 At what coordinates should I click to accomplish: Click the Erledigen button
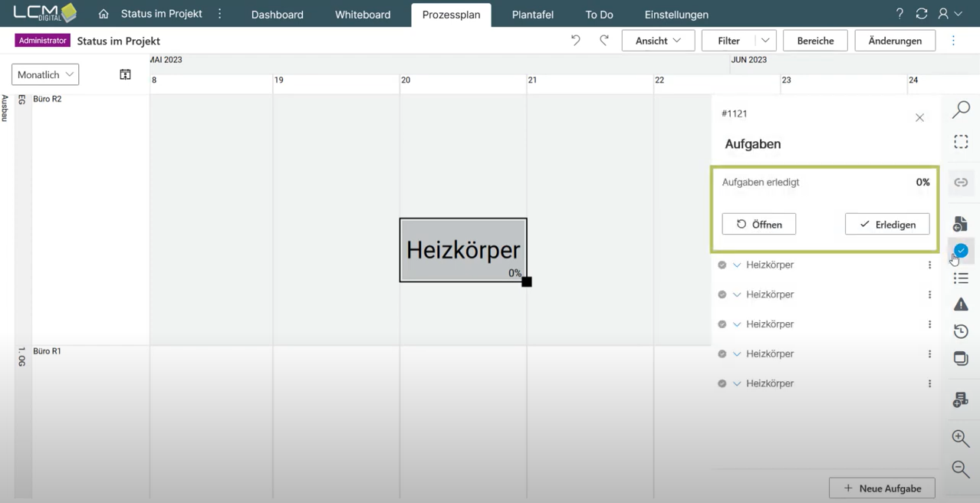pos(886,225)
